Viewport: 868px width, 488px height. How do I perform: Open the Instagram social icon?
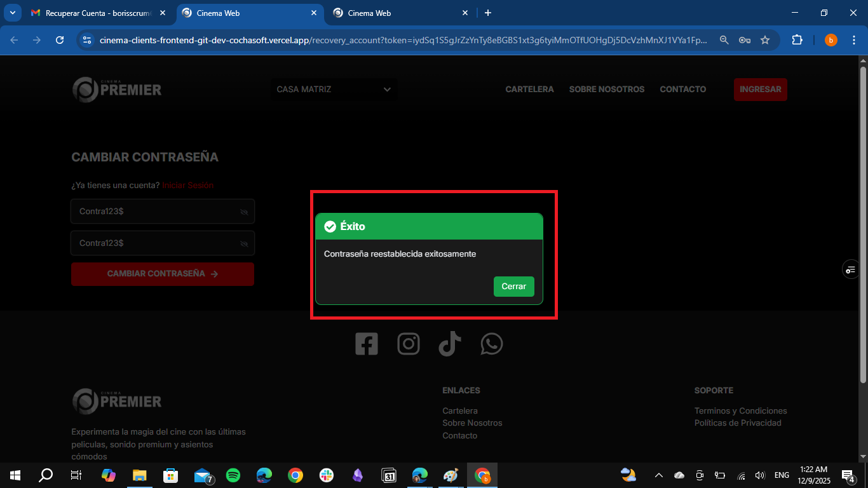[408, 344]
